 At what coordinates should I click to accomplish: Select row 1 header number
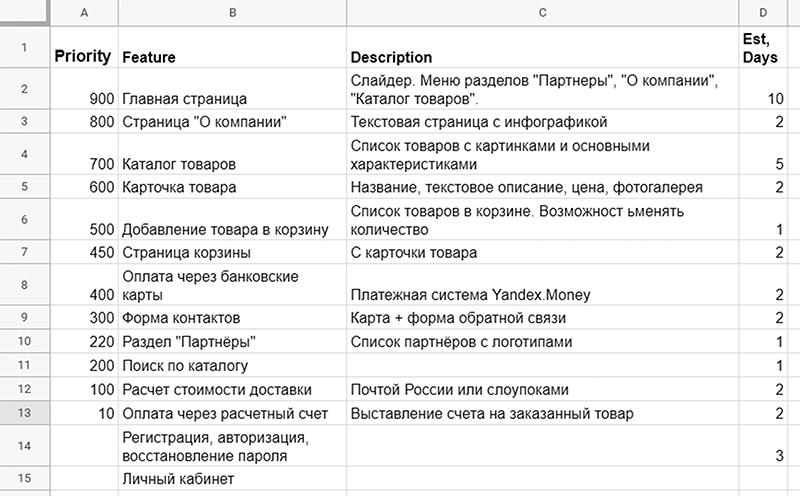tap(24, 47)
